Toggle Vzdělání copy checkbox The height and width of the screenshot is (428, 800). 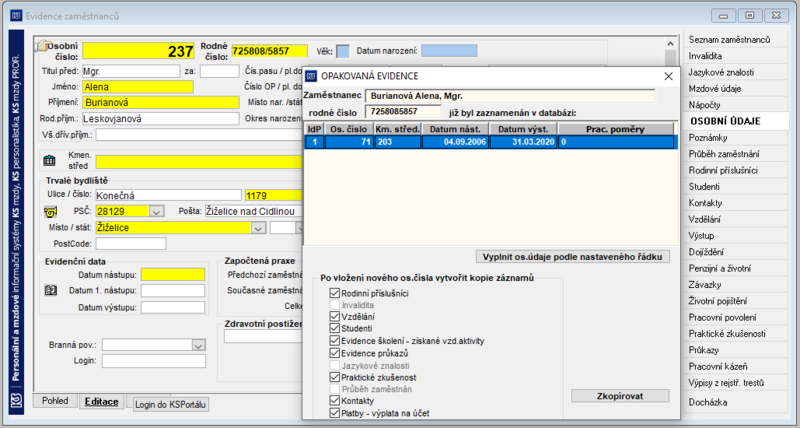[x=335, y=316]
